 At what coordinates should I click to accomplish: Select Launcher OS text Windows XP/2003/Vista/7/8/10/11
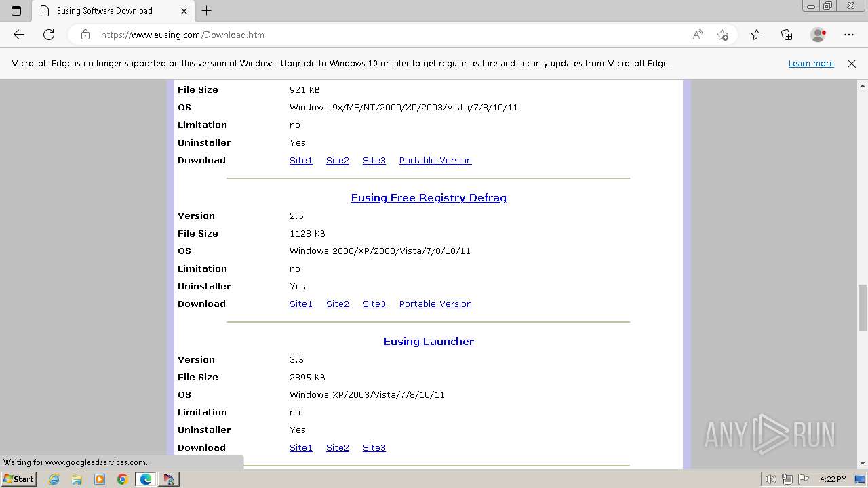pyautogui.click(x=367, y=395)
